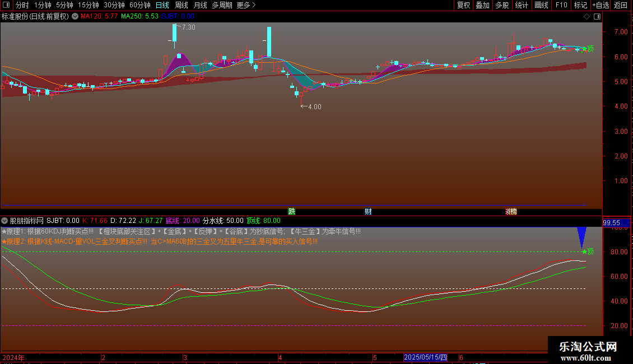Click the K: 71.66 value
The height and width of the screenshot is (364, 633).
pos(95,221)
